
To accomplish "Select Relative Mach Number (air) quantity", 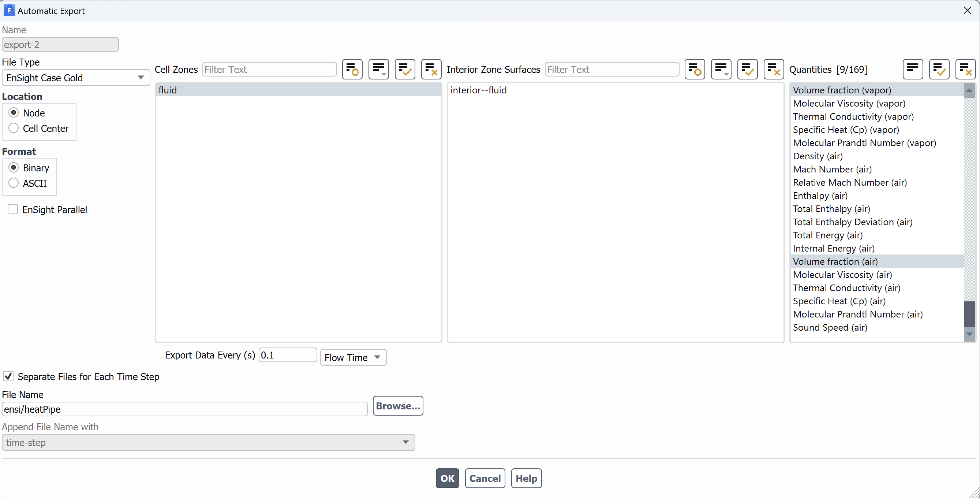I will tap(877, 182).
